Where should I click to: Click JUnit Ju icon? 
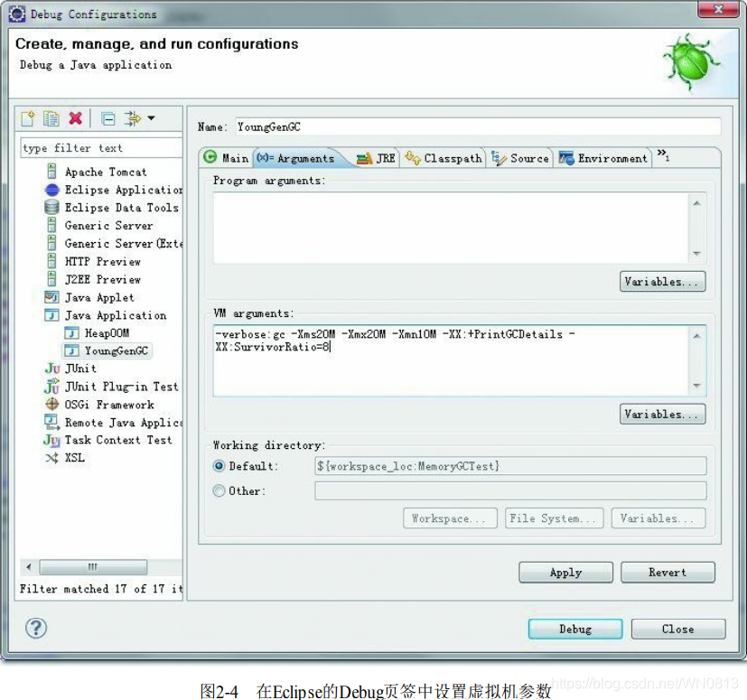coord(52,369)
